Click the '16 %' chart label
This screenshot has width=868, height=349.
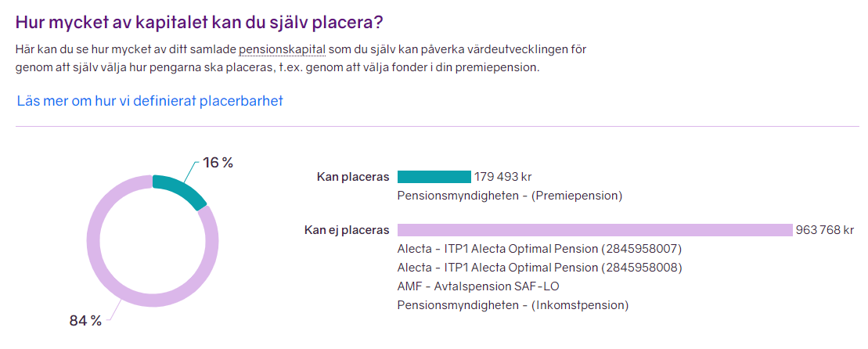(218, 163)
